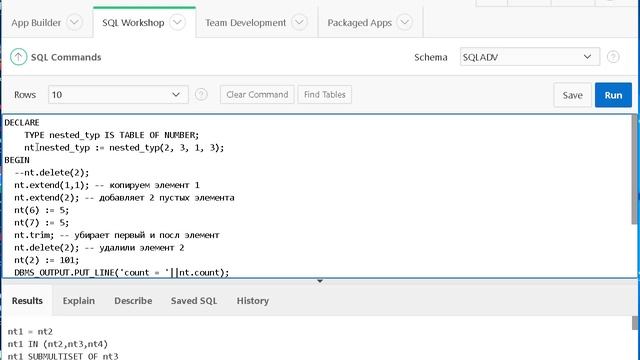The width and height of the screenshot is (640, 360).
Task: Click the help icon next to Rows
Action: point(201,95)
